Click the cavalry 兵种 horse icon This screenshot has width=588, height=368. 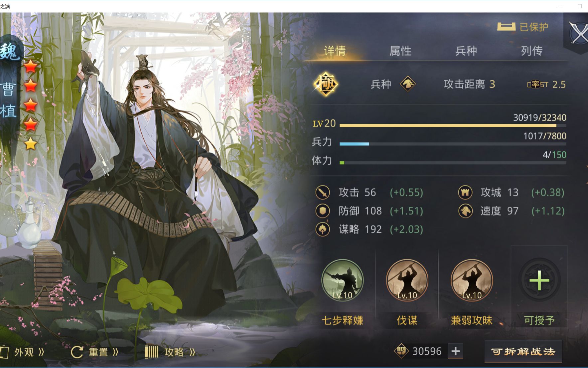[x=408, y=84]
